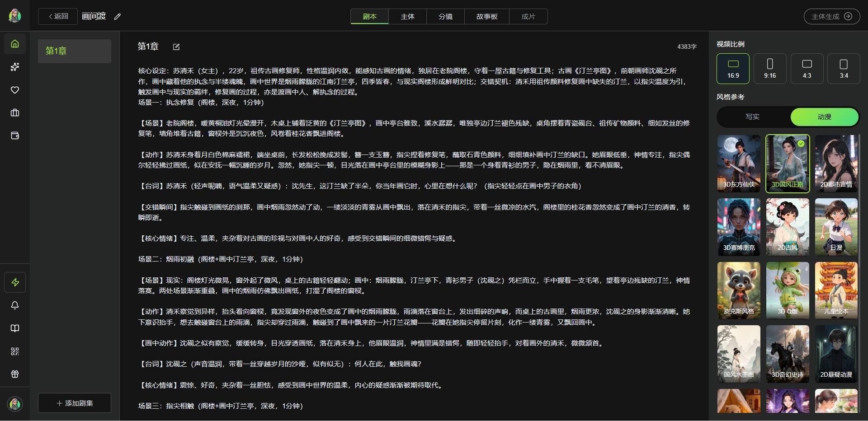Screen dimensions: 868x421
Task: Click the 返回 back button
Action: coord(58,17)
